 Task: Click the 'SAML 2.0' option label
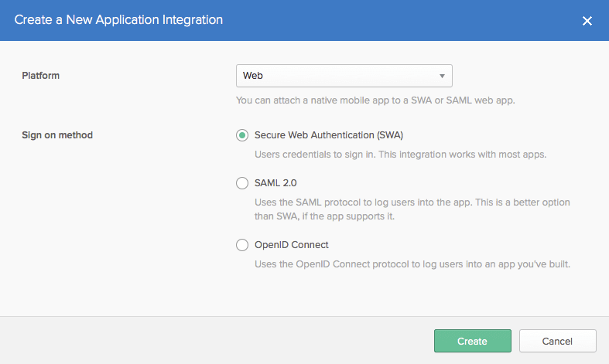275,183
